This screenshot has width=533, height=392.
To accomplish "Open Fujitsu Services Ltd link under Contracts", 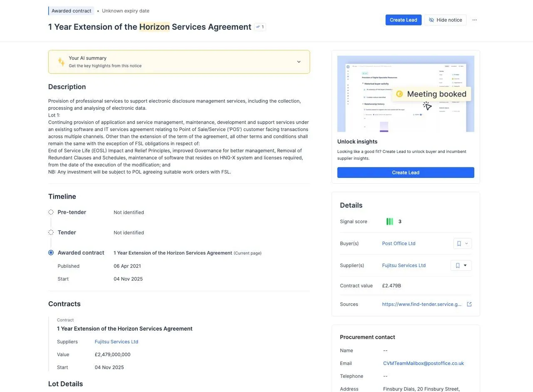I will [x=117, y=342].
